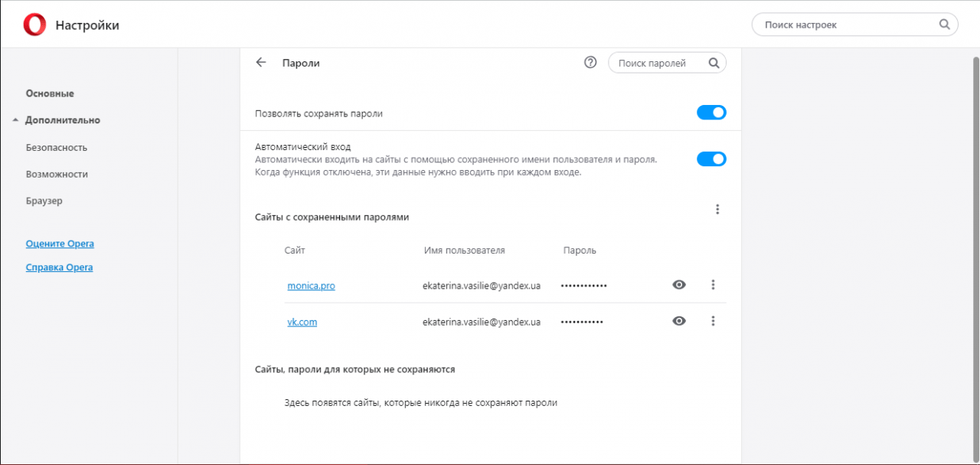Click the magnifier in Поиск паролей field
980x465 pixels.
coord(714,63)
